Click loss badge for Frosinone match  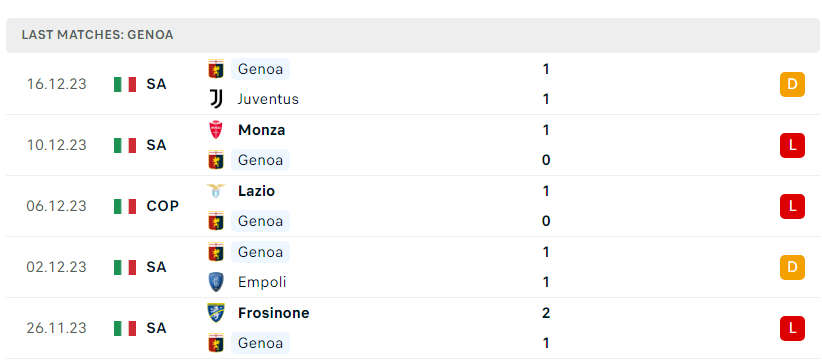(792, 328)
